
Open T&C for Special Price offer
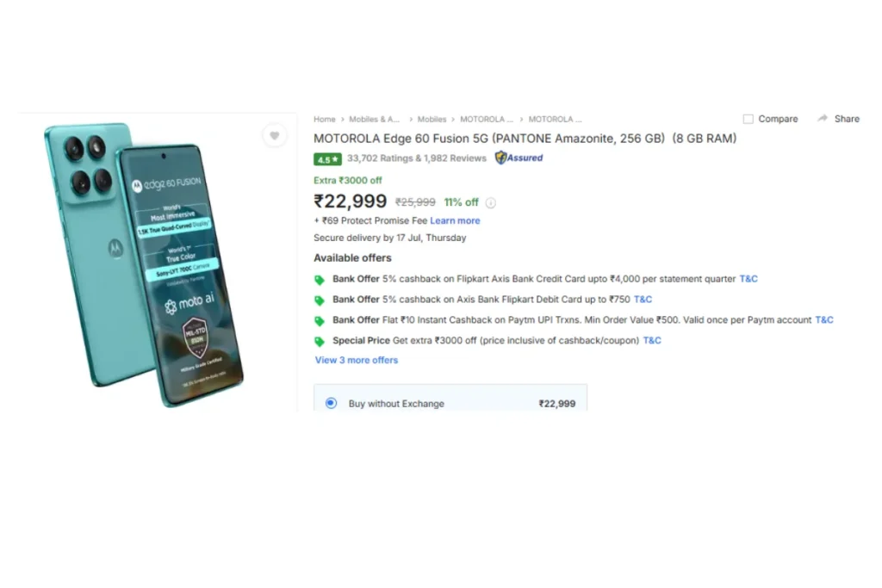pyautogui.click(x=652, y=340)
